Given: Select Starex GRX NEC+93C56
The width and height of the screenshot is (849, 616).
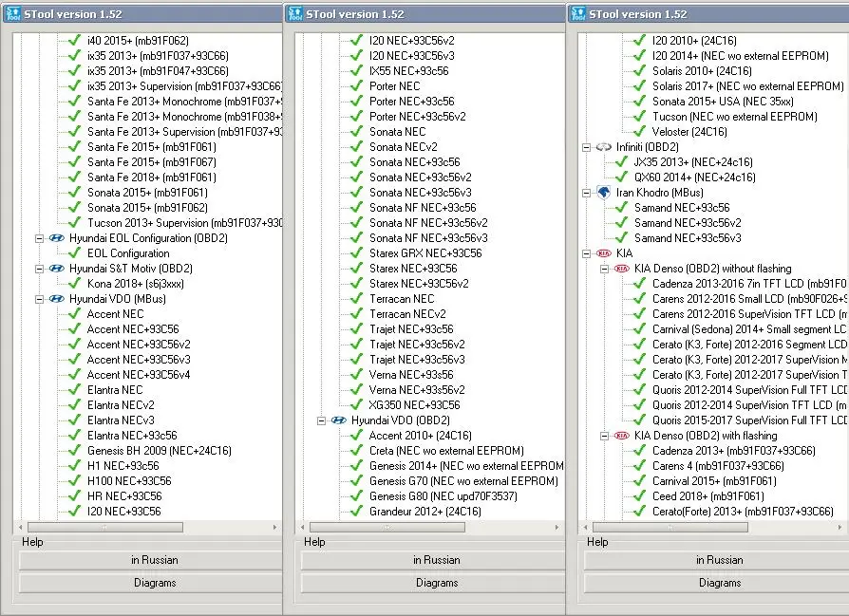Looking at the screenshot, I should [x=425, y=252].
